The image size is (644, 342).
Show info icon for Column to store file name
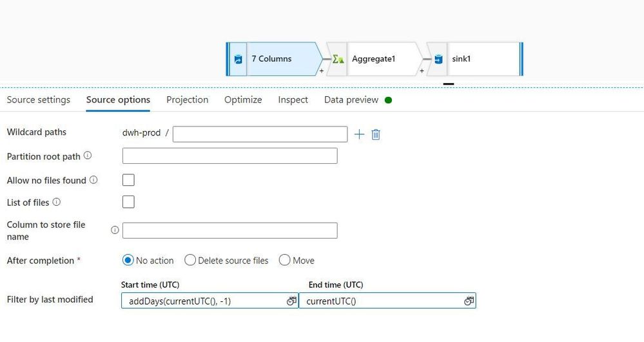pyautogui.click(x=115, y=230)
